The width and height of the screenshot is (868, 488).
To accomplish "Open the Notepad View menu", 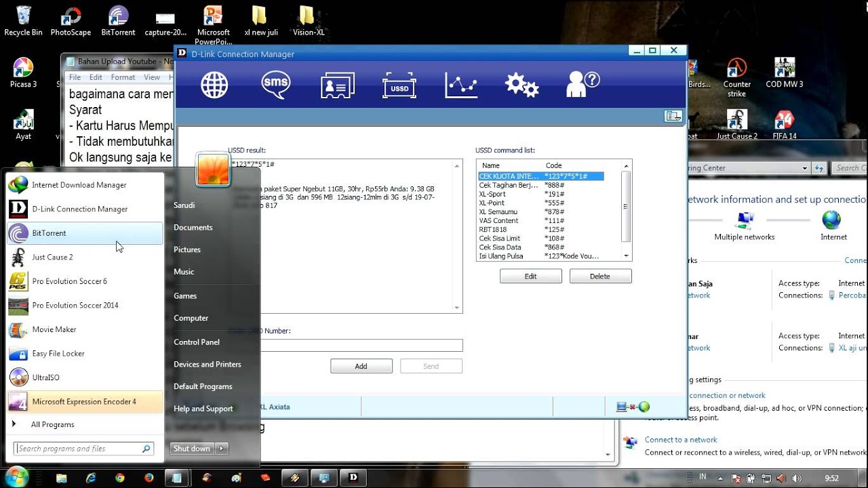I will click(x=152, y=77).
